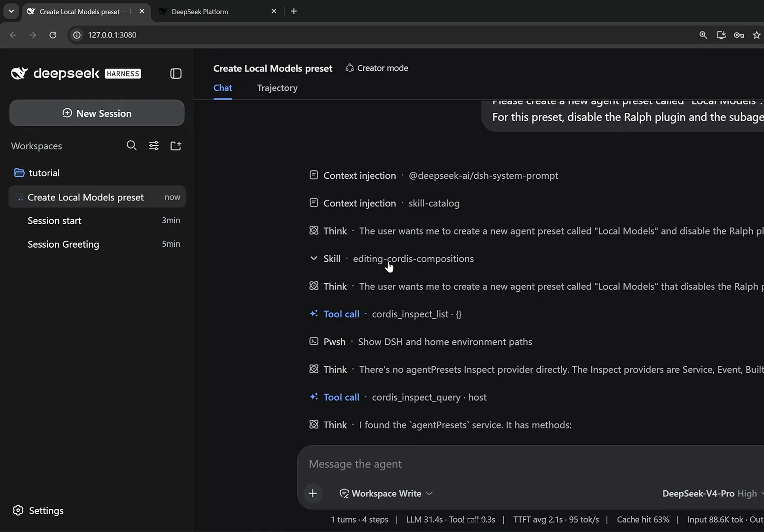The height and width of the screenshot is (532, 764).
Task: Click 'Show DSH and home environment paths'
Action: [x=445, y=342]
